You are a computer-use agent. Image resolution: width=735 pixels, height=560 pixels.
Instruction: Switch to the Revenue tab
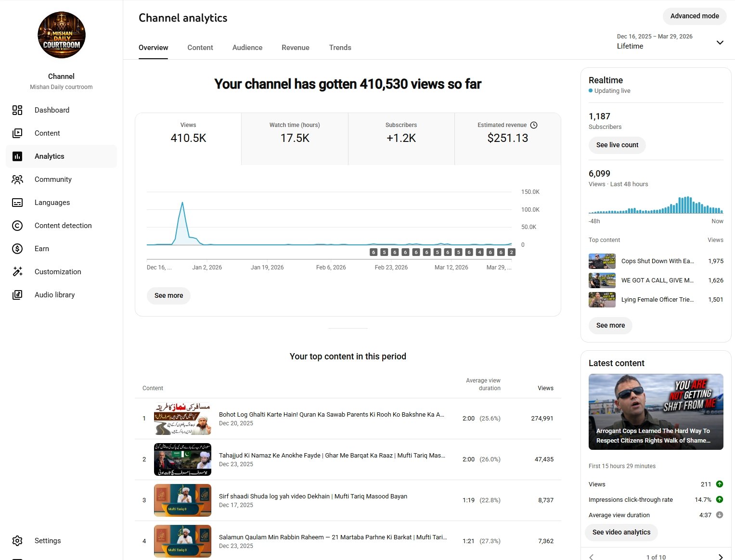(x=296, y=48)
